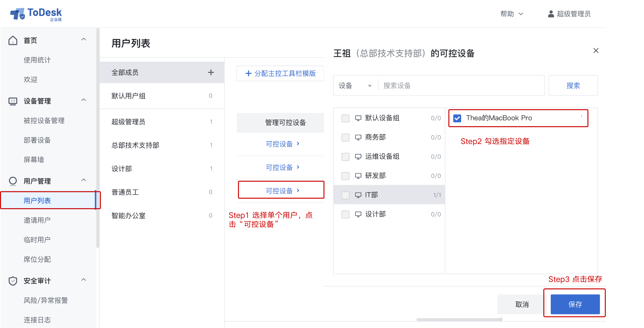Open the 设备 search type dropdown
644x328 pixels.
pyautogui.click(x=355, y=86)
